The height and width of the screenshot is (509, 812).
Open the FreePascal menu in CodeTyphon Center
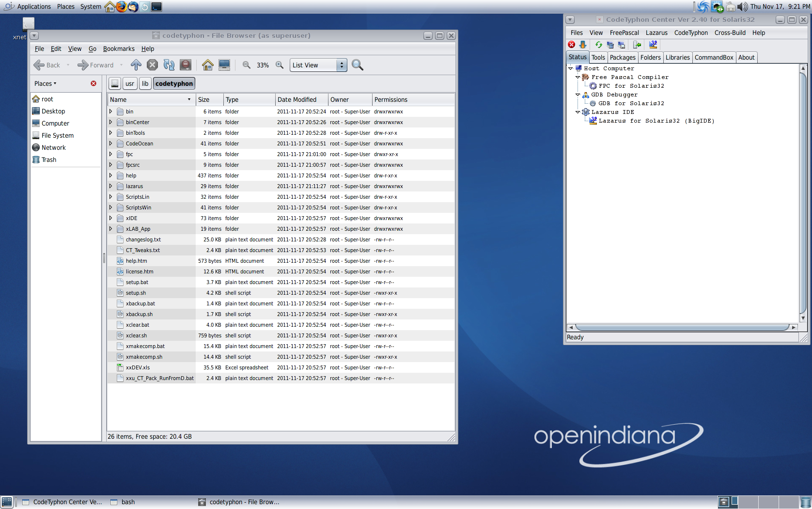tap(624, 32)
